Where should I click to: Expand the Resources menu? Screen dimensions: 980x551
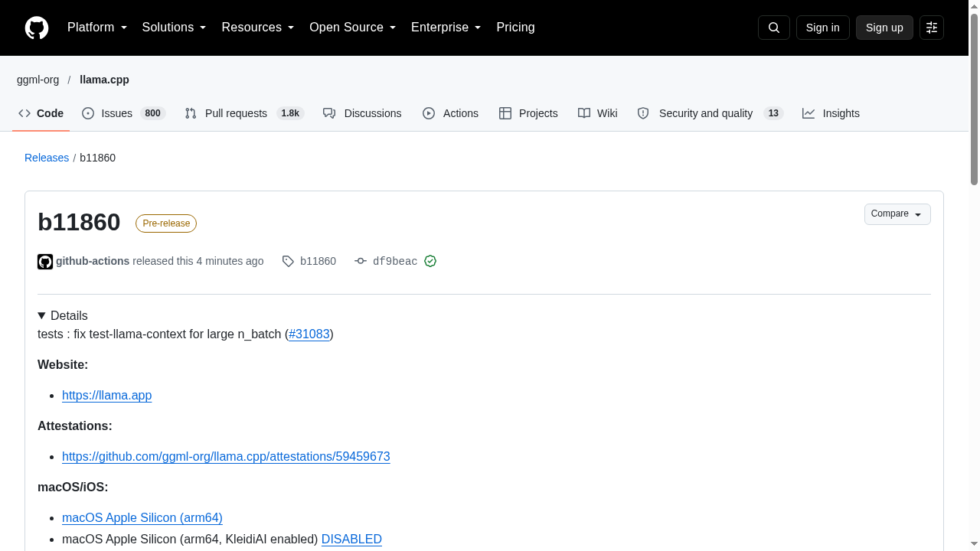click(258, 28)
